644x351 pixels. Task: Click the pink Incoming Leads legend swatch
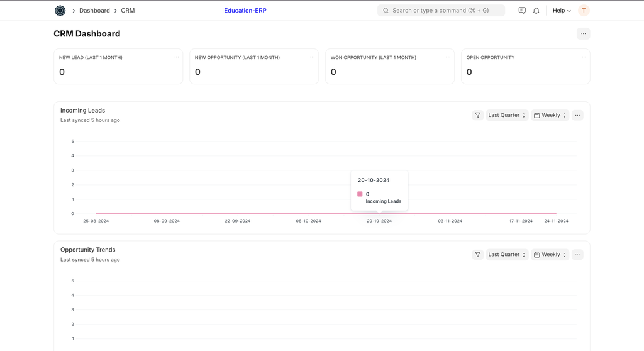[x=360, y=194]
